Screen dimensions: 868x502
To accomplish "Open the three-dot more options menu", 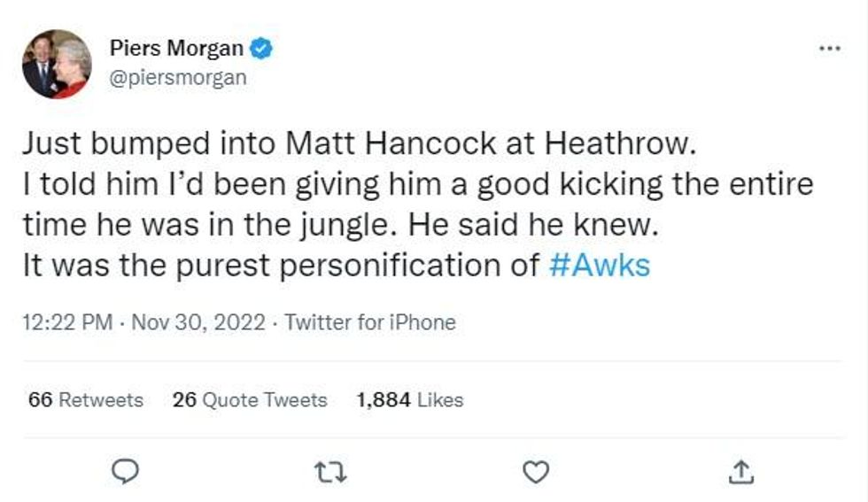I will point(829,48).
